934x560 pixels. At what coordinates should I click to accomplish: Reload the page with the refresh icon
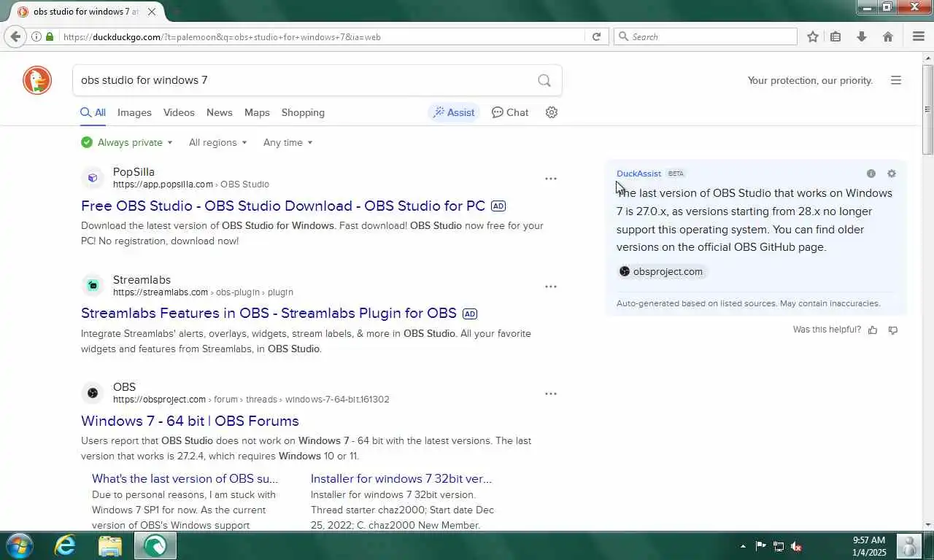point(596,36)
